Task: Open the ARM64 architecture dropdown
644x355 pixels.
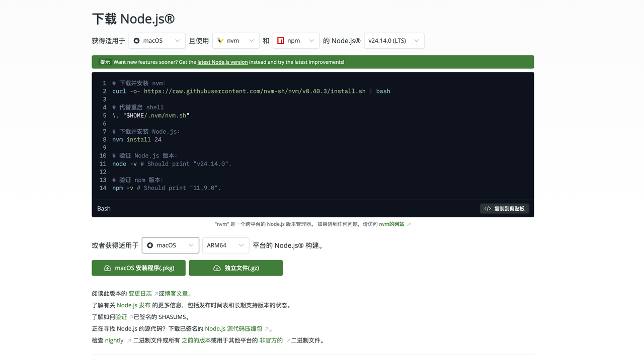Action: (x=225, y=245)
